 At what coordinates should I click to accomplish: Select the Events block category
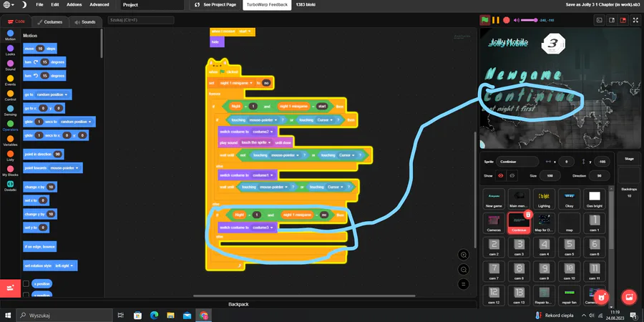click(10, 80)
